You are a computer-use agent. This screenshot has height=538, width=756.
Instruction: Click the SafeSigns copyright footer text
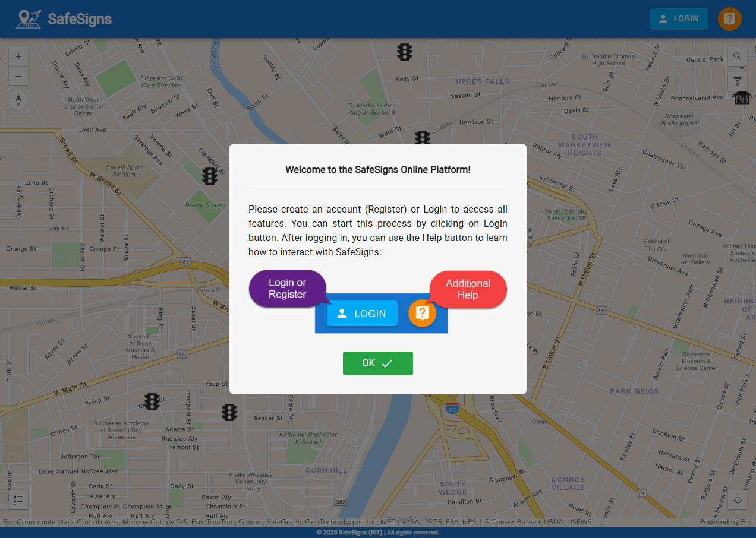[x=378, y=531]
